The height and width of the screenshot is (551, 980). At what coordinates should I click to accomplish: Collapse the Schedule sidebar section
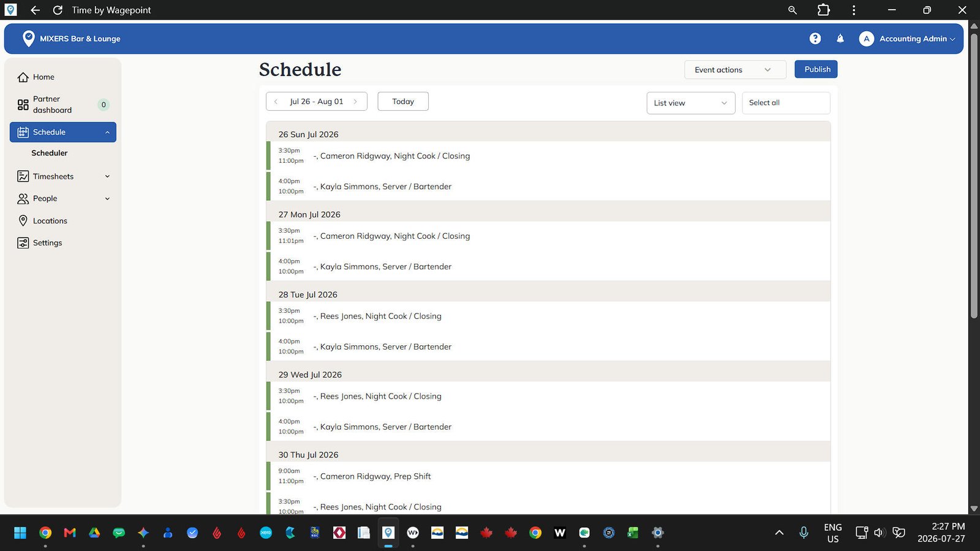click(107, 132)
